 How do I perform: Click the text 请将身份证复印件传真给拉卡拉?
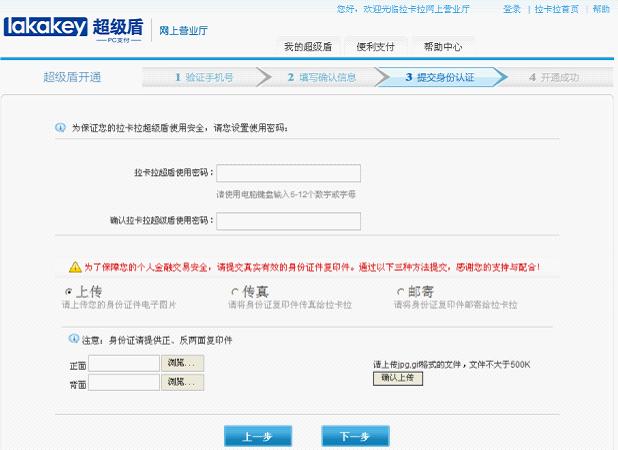[x=290, y=305]
